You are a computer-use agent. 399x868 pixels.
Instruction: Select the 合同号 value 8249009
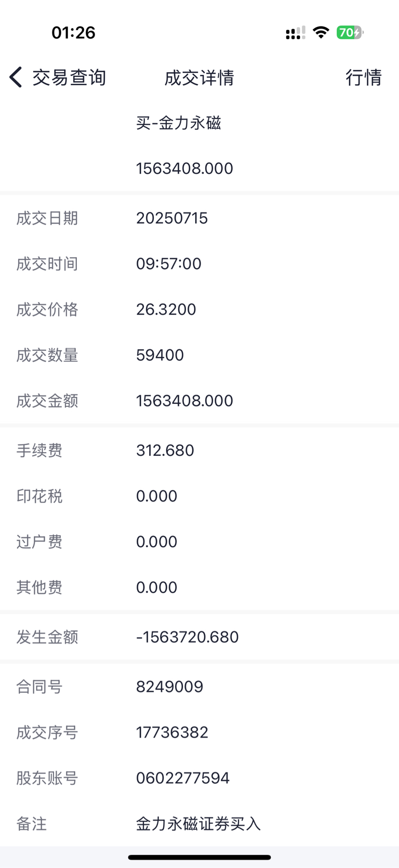point(169,687)
